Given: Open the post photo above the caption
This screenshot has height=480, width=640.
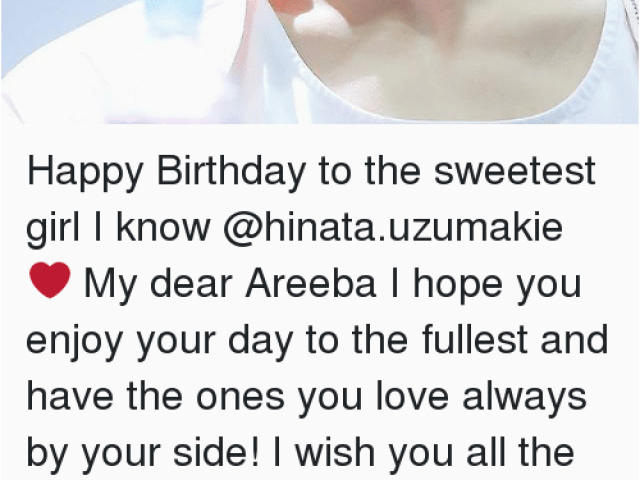Looking at the screenshot, I should pyautogui.click(x=320, y=61).
